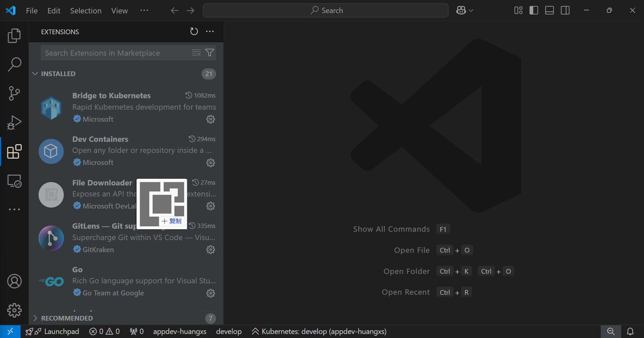The width and height of the screenshot is (644, 338).
Task: Click the filter extensions funnel icon
Action: click(x=210, y=53)
